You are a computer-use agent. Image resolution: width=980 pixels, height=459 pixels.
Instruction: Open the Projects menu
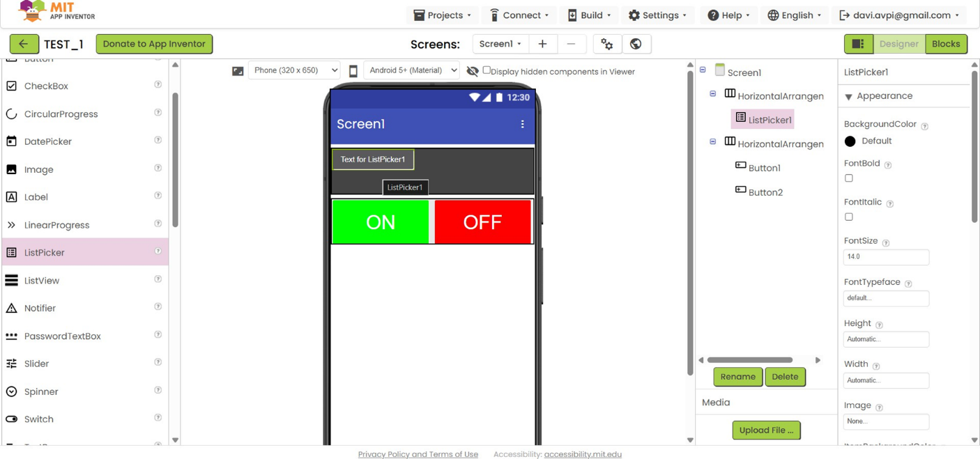pos(443,15)
